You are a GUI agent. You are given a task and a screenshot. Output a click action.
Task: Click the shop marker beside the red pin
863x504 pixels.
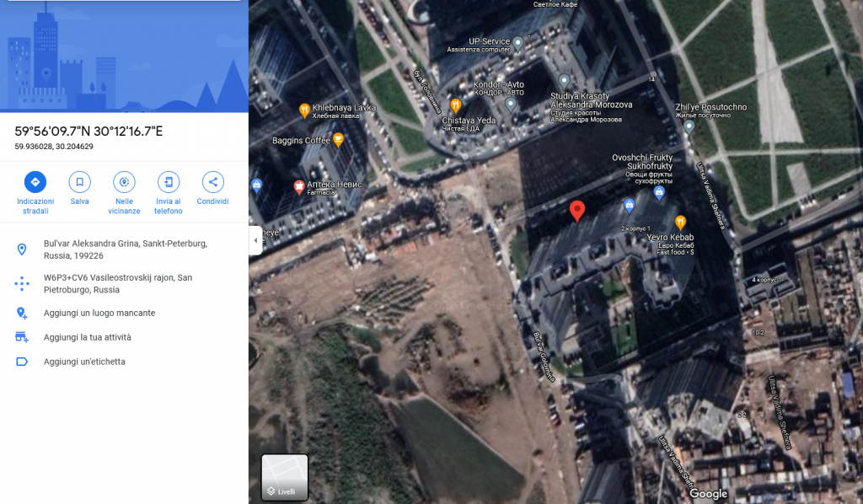click(629, 206)
